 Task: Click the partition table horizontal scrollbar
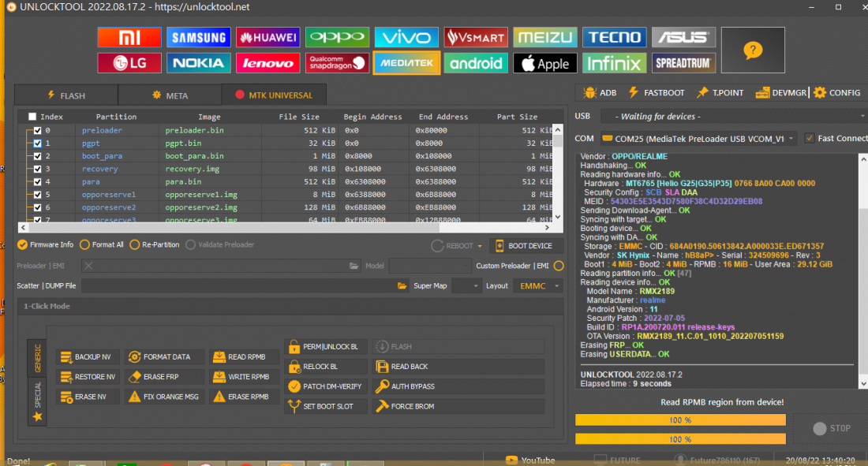[285, 227]
